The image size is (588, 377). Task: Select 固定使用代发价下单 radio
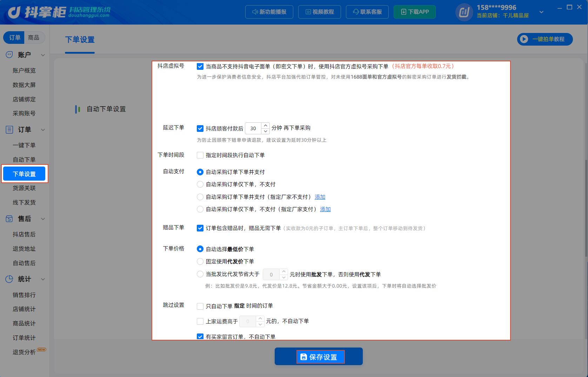coord(200,261)
